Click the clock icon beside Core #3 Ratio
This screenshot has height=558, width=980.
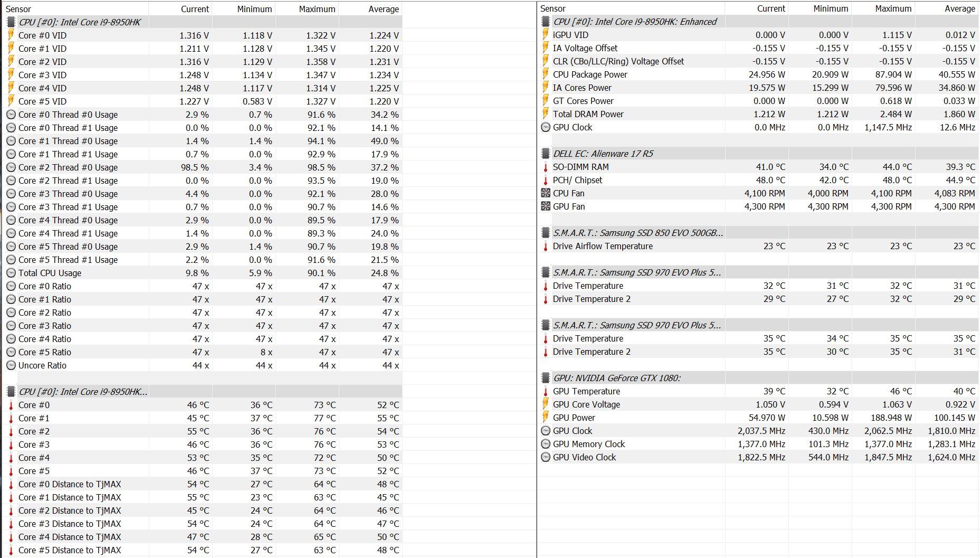pos(11,326)
